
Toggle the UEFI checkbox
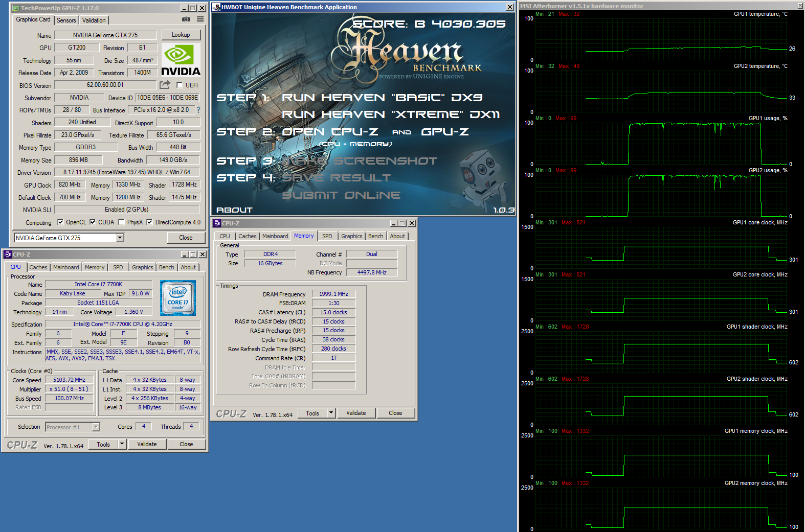click(x=180, y=85)
